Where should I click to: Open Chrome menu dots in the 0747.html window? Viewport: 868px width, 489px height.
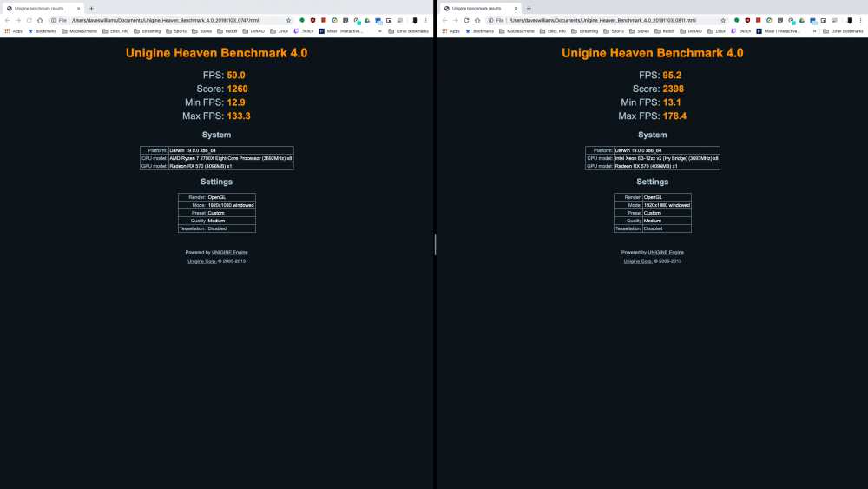[425, 21]
